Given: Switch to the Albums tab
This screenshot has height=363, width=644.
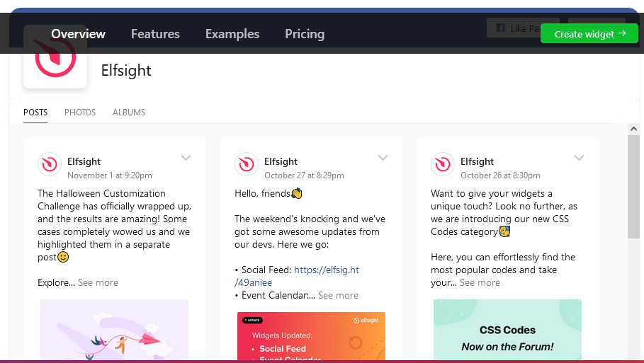Looking at the screenshot, I should point(129,113).
